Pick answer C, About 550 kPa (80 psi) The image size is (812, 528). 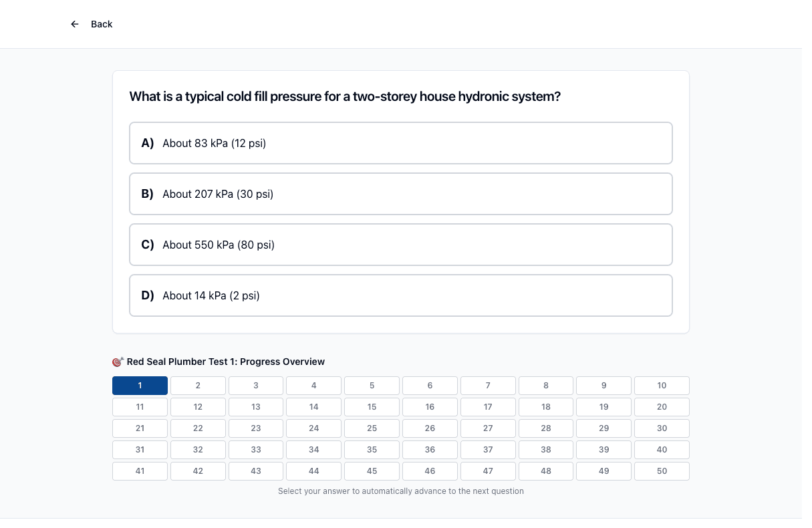pyautogui.click(x=401, y=245)
